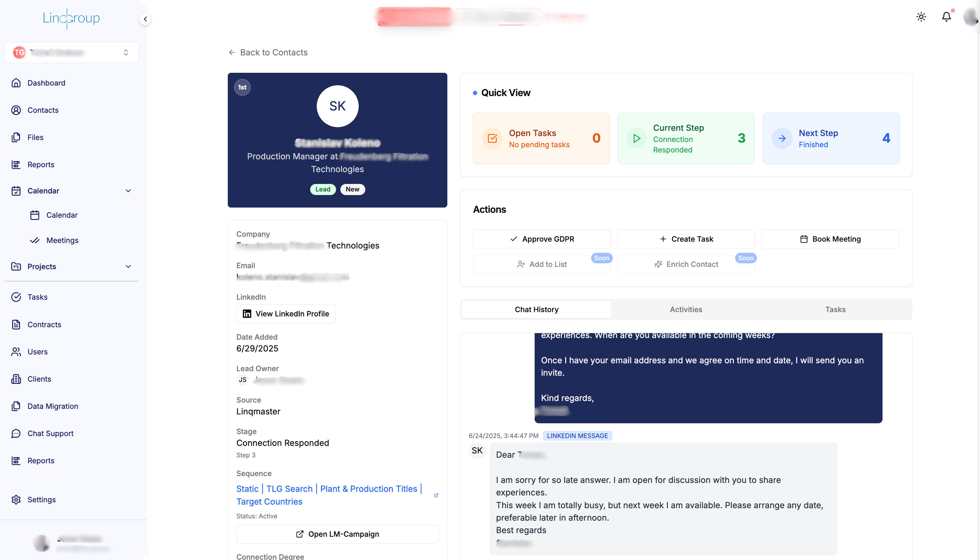Image resolution: width=980 pixels, height=560 pixels.
Task: Expand the Projects sidebar section
Action: tap(128, 266)
